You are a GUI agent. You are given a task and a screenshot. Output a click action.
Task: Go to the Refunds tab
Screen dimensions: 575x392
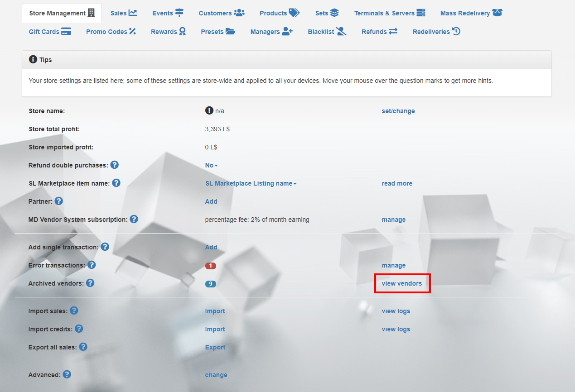[x=380, y=32]
